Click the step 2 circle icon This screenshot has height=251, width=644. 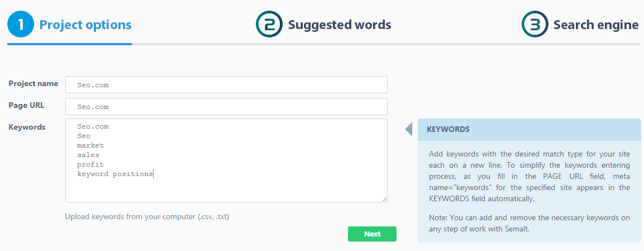[269, 25]
